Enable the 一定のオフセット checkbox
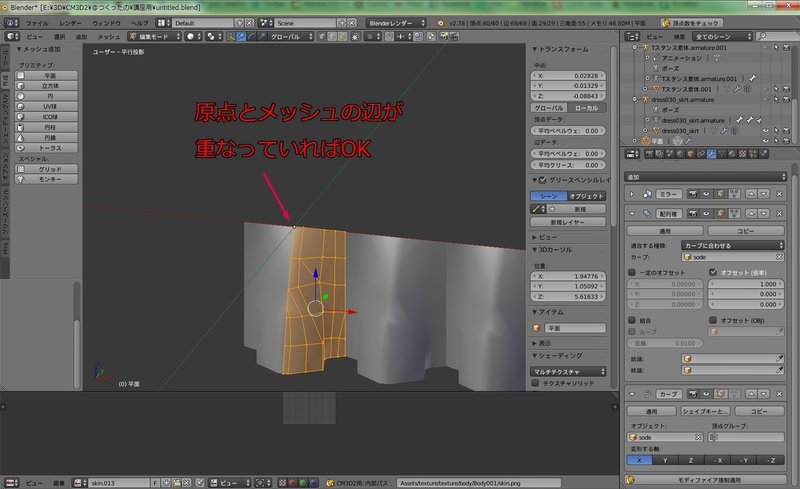This screenshot has height=489, width=800. [632, 272]
